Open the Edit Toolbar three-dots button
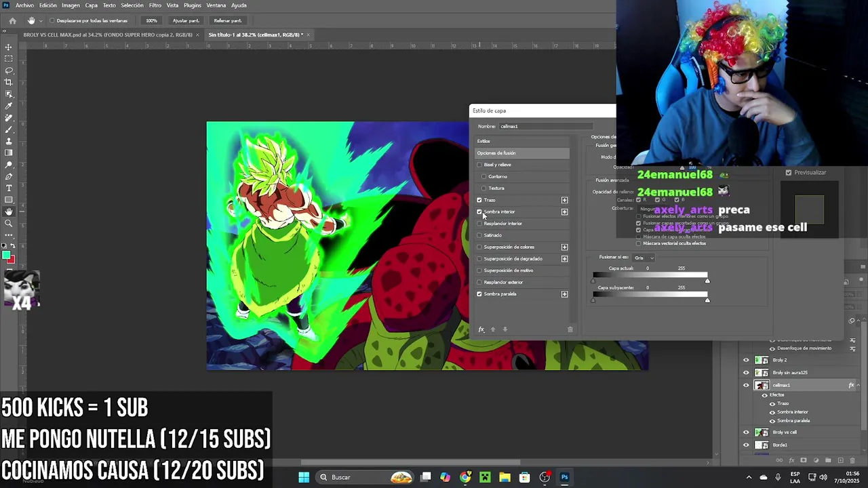Viewport: 868px width, 488px height. pos(9,235)
